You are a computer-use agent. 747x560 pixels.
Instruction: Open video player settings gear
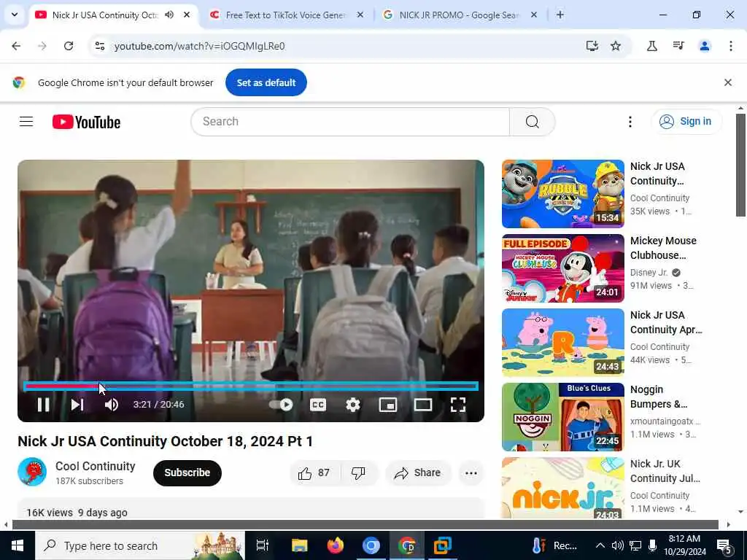353,405
